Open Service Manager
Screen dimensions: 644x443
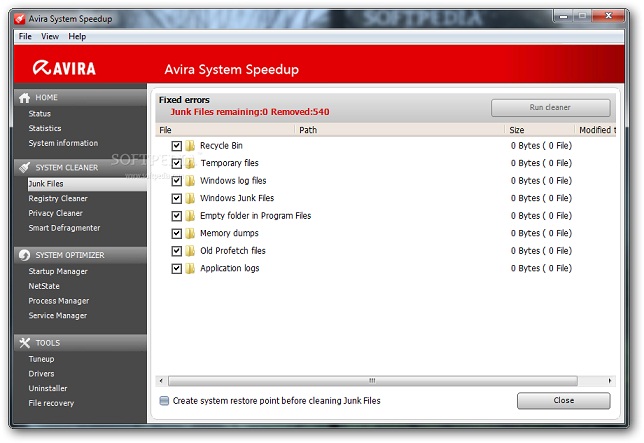[x=58, y=316]
